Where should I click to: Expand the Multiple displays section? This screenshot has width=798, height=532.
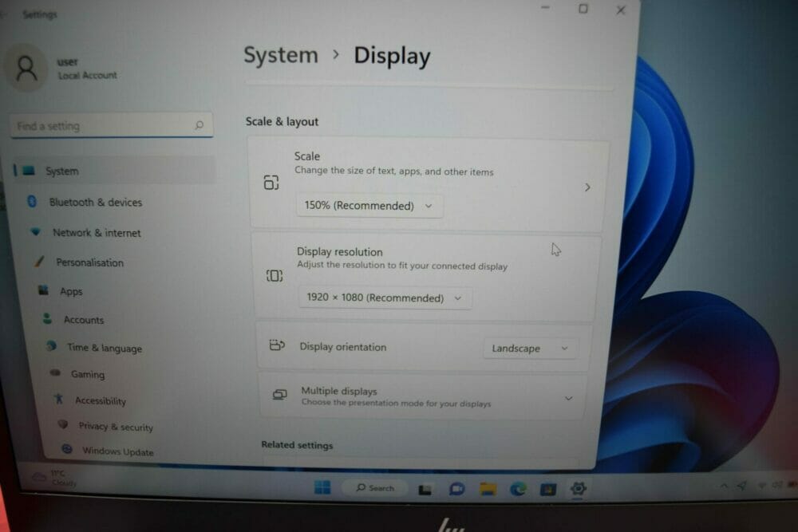point(568,398)
